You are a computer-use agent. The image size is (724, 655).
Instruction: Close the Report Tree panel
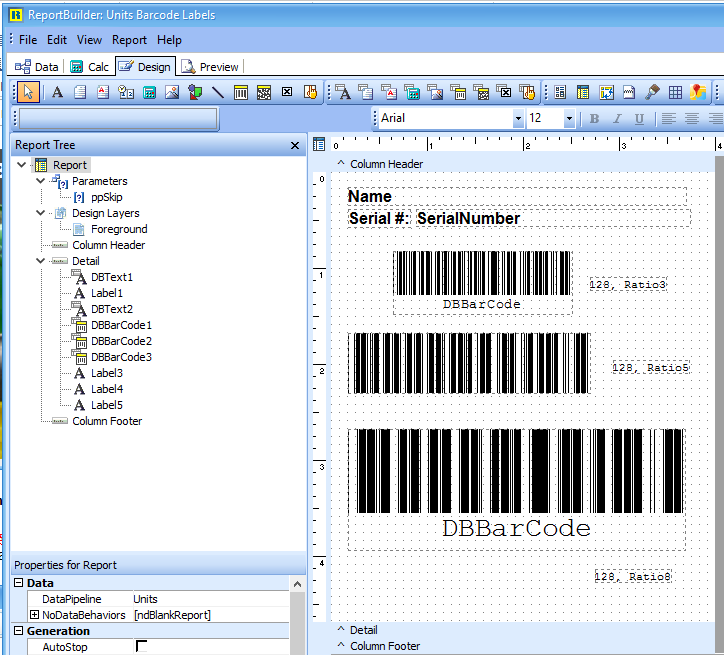295,145
